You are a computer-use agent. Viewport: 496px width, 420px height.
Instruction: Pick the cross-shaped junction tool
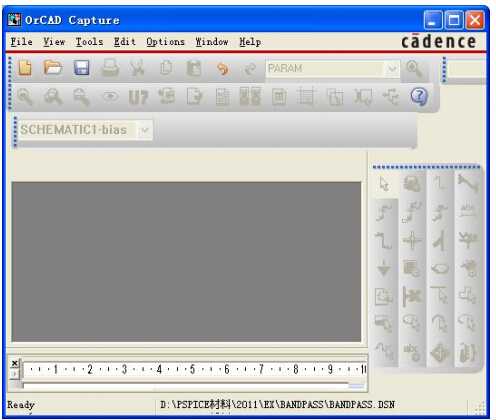click(412, 240)
